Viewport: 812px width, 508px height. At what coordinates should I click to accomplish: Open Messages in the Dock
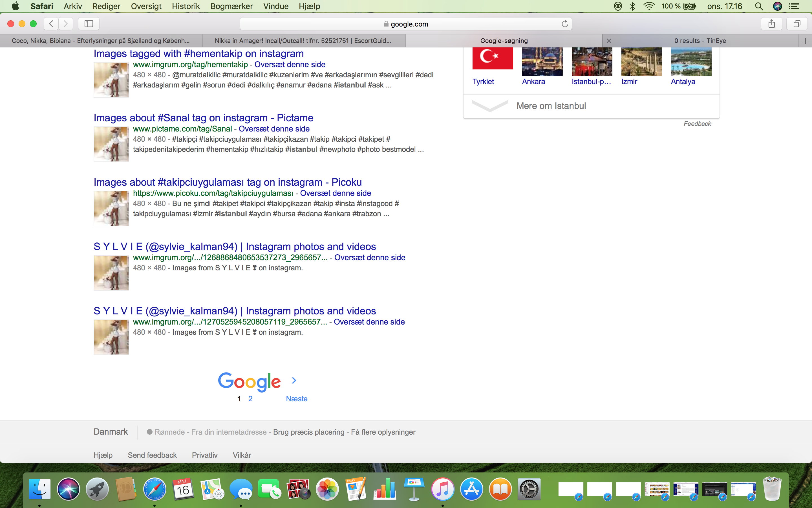241,489
